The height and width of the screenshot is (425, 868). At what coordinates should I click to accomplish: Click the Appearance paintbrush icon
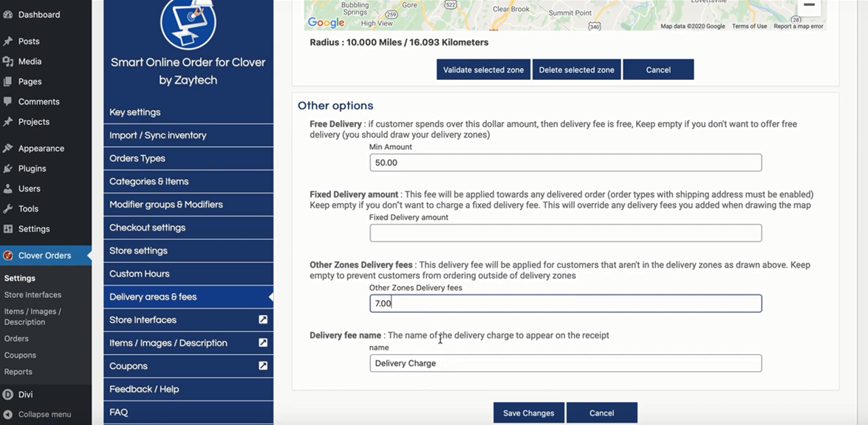pyautogui.click(x=7, y=149)
